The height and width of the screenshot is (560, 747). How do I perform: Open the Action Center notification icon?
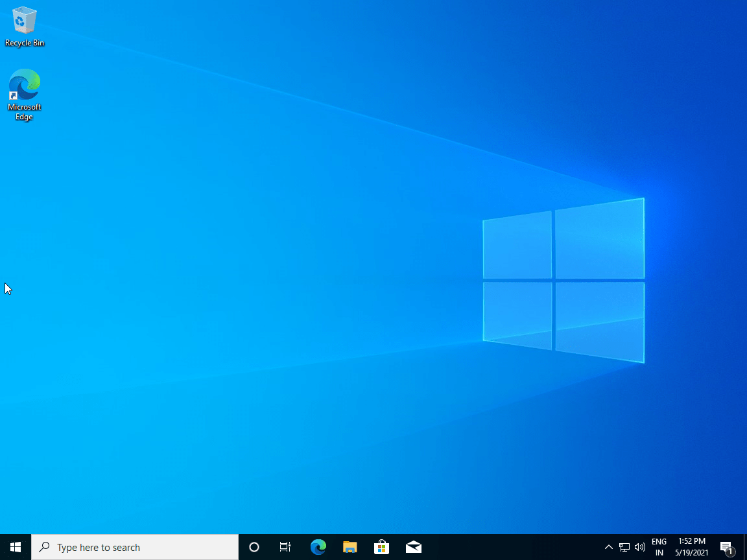(727, 548)
